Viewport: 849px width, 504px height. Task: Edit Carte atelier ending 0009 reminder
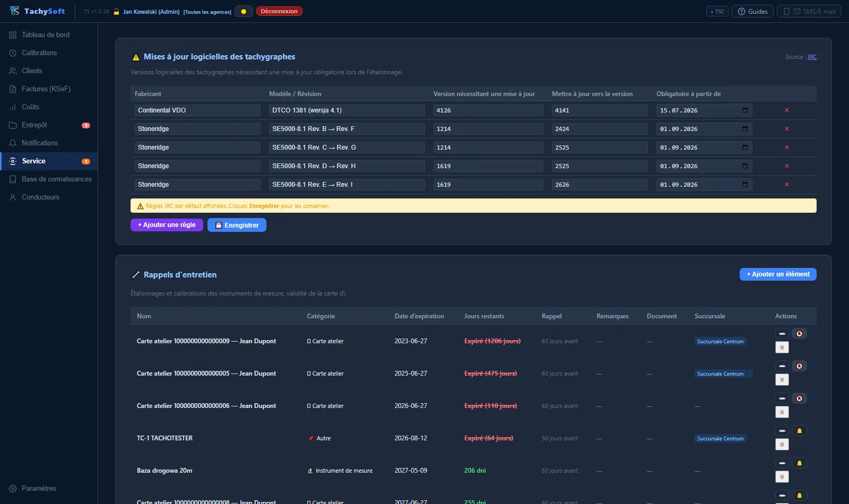coord(782,334)
